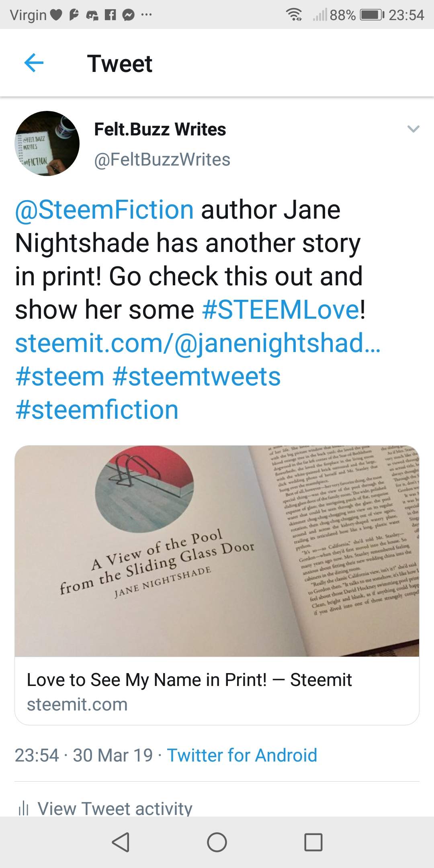Image resolution: width=434 pixels, height=868 pixels.
Task: Open the #steemfiction hashtag
Action: 97,410
